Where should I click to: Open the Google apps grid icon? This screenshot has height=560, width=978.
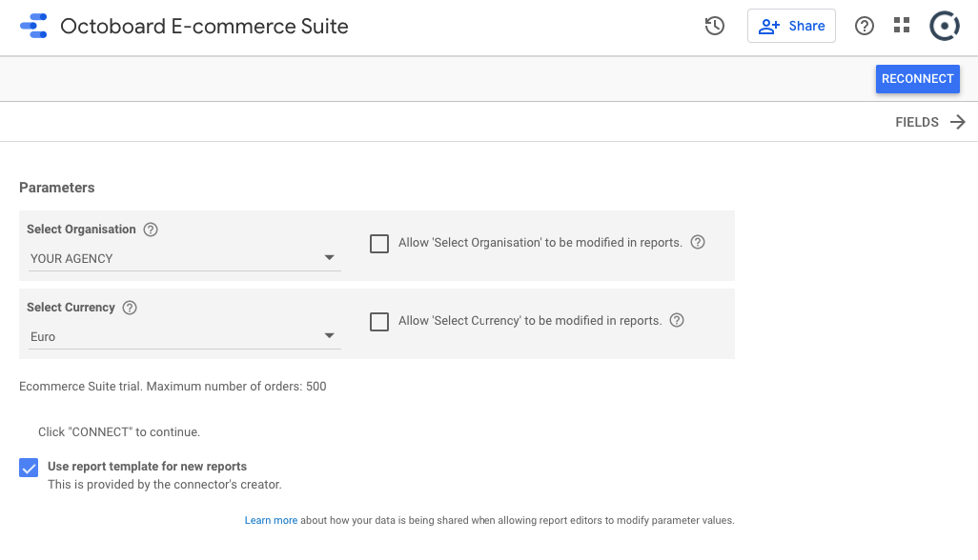tap(902, 26)
